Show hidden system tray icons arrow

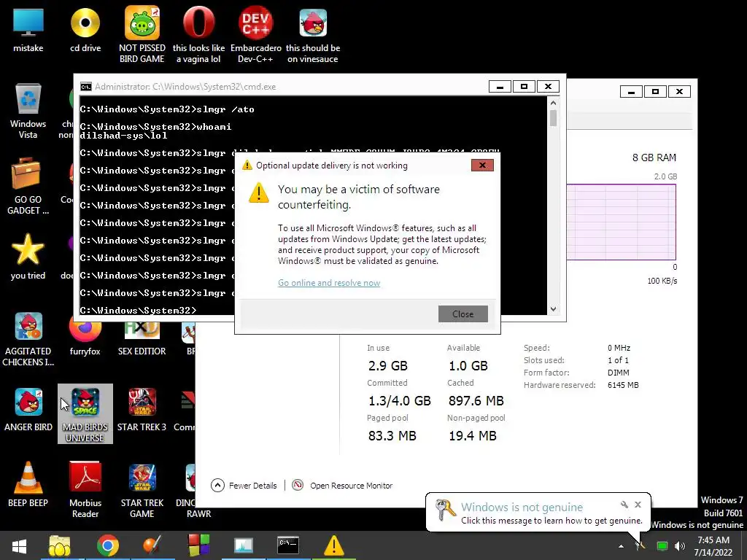621,546
